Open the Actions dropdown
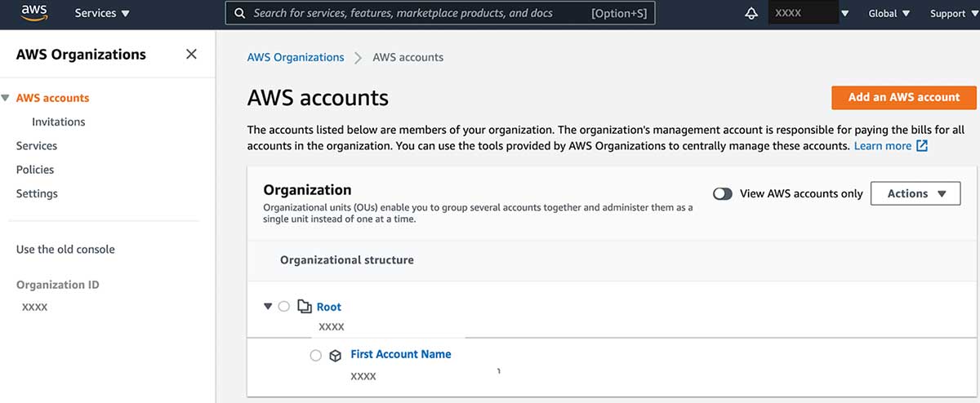Image resolution: width=980 pixels, height=403 pixels. [x=915, y=194]
